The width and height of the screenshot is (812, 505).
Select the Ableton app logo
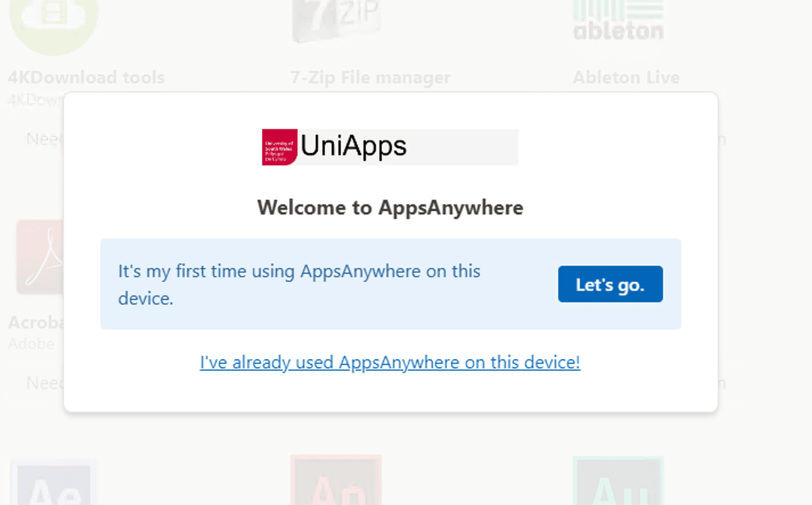(x=618, y=20)
